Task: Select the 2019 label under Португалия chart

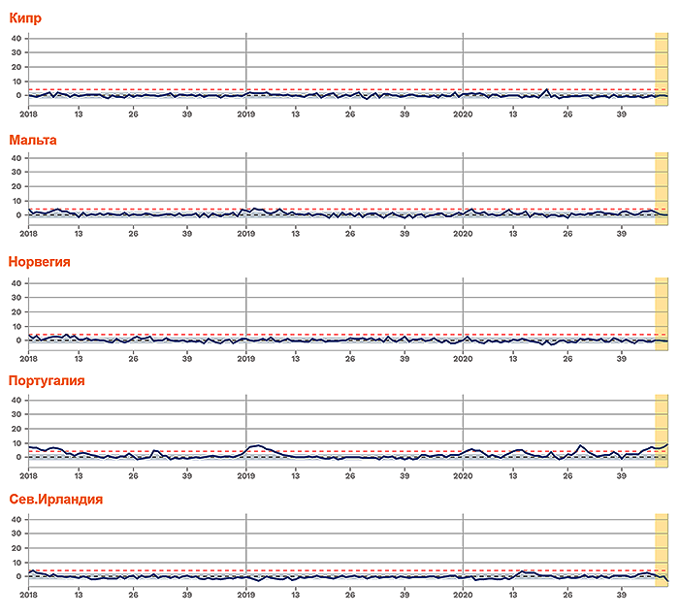Action: [246, 476]
